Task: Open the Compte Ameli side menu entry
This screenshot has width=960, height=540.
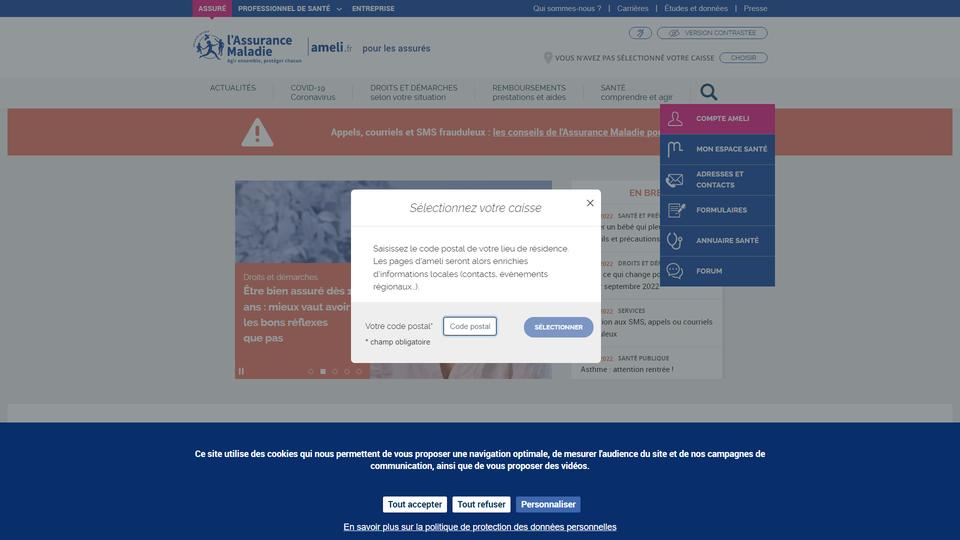Action: click(x=717, y=119)
